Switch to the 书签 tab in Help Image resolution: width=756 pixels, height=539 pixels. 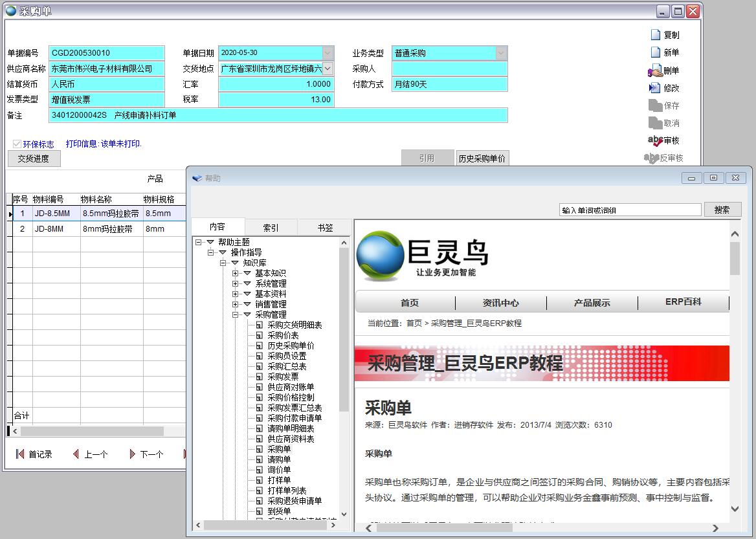[324, 227]
